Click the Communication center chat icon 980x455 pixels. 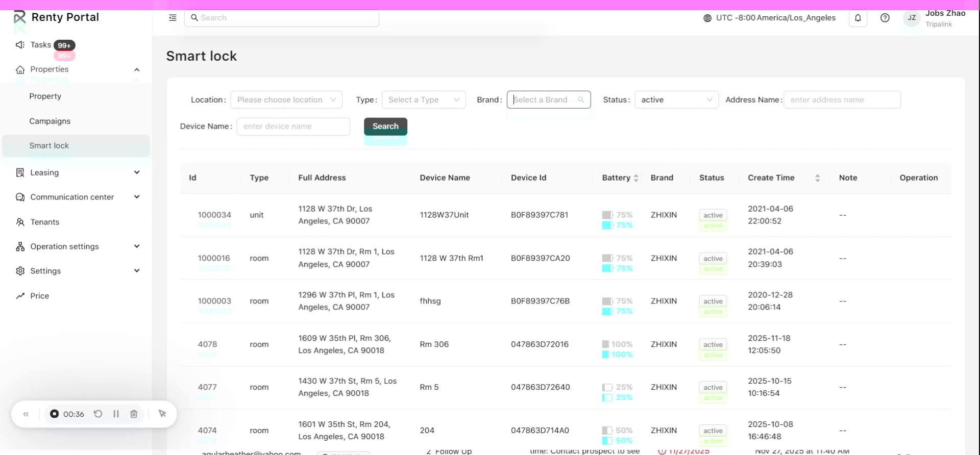(20, 197)
